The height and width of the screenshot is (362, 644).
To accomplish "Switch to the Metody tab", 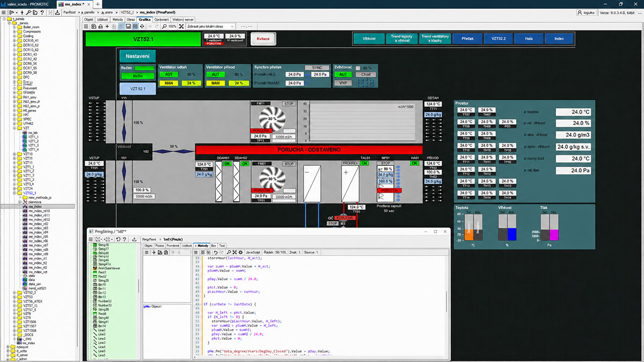I will pos(118,19).
